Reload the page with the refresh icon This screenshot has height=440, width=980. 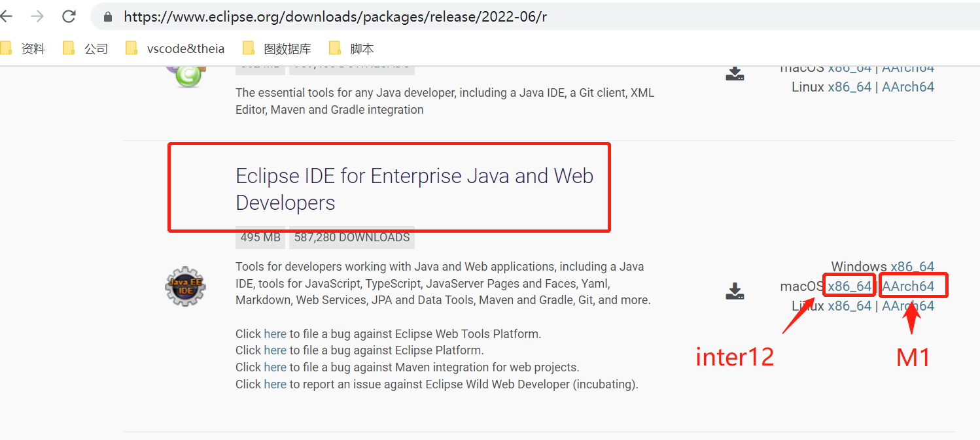pos(69,16)
